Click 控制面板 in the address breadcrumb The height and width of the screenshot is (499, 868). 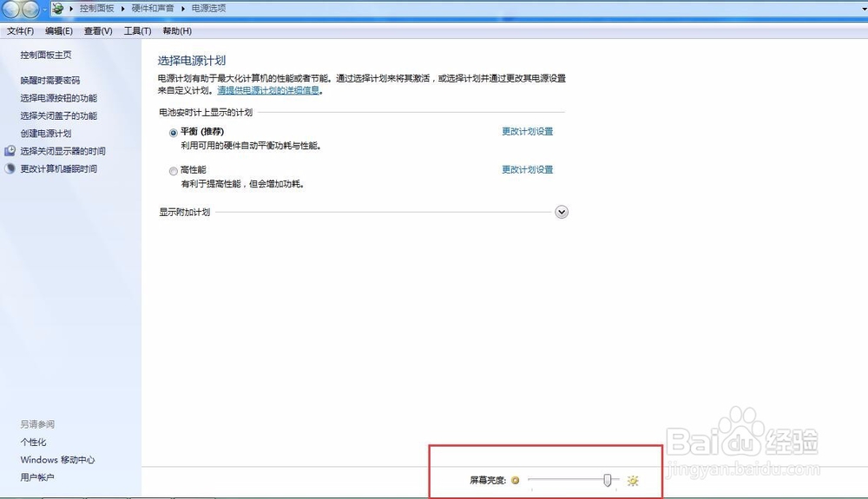click(97, 9)
